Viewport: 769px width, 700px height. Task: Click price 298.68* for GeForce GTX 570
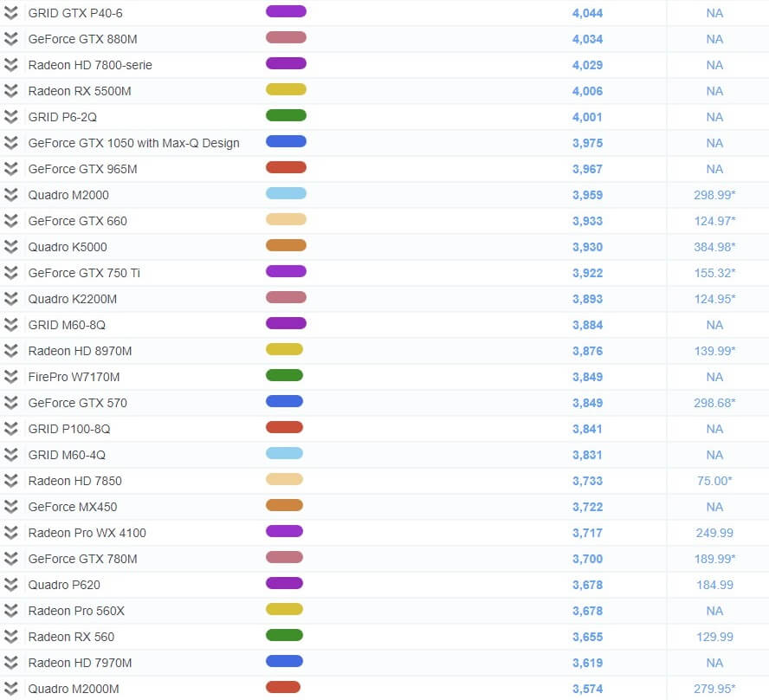tap(714, 403)
